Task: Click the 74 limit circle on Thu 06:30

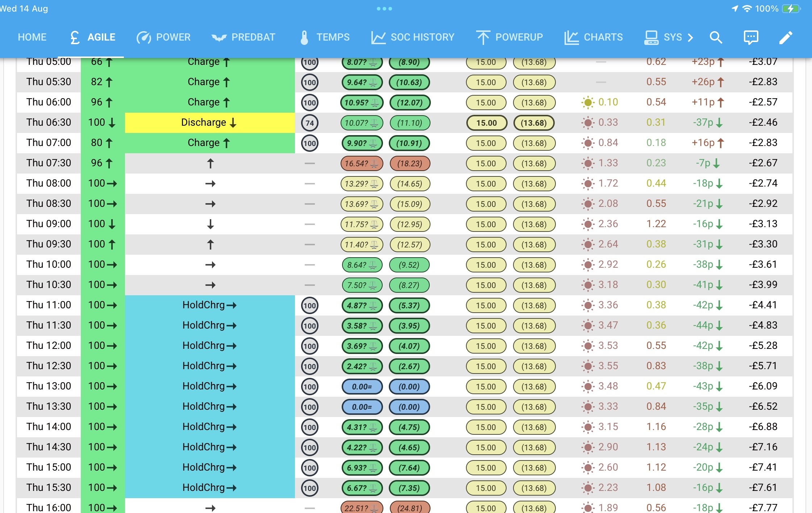Action: click(x=309, y=123)
